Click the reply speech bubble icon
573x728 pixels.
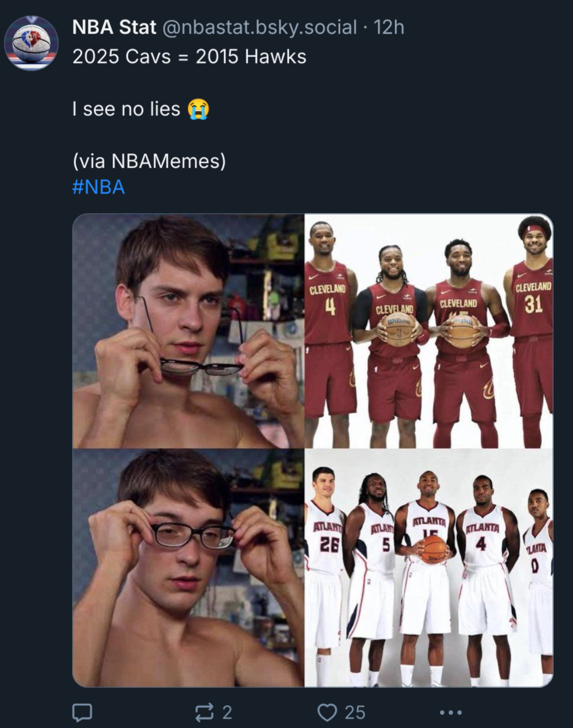(82, 713)
